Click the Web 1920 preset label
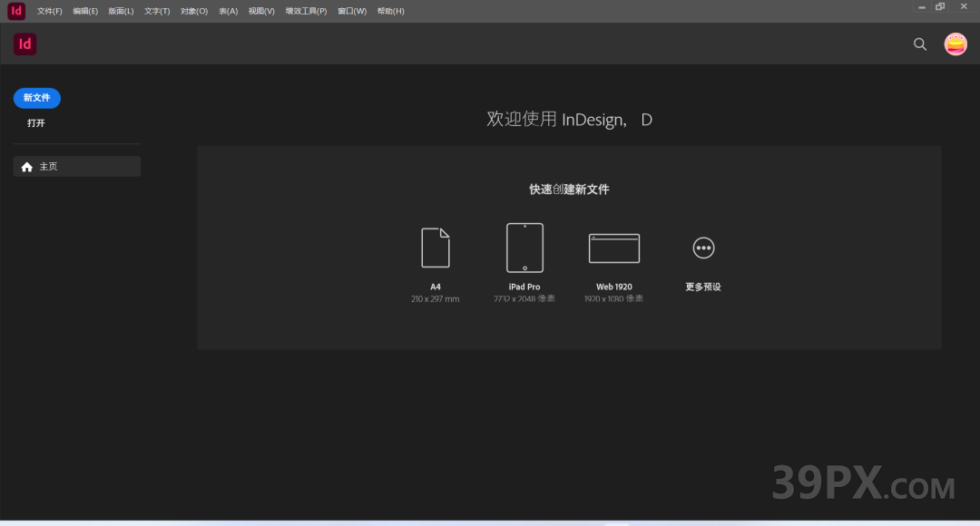The image size is (980, 526). pyautogui.click(x=613, y=287)
